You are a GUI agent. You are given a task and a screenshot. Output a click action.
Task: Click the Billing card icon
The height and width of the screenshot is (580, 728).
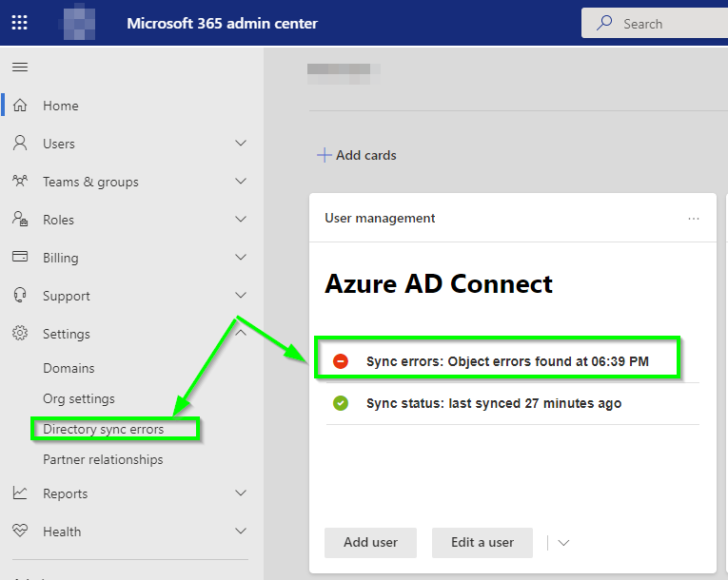coord(20,257)
